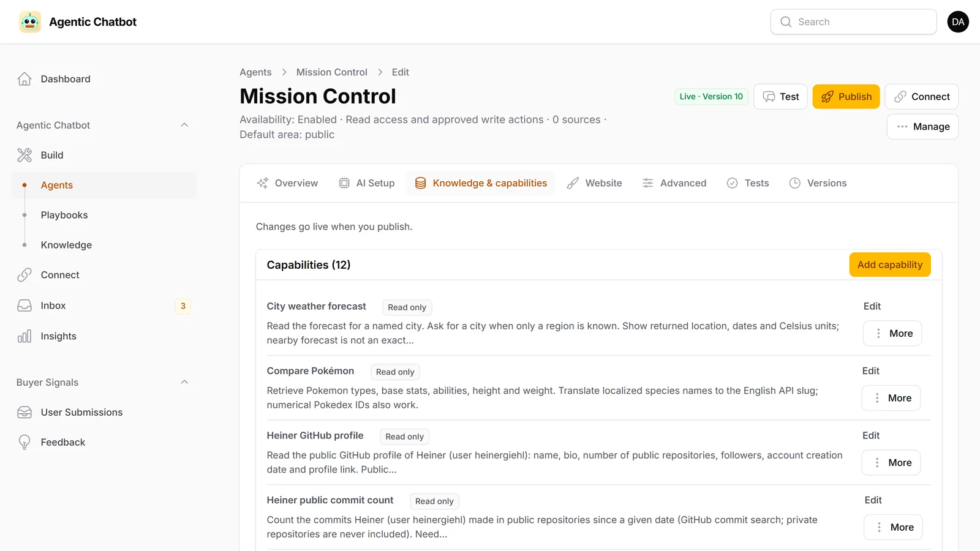Select the Knowledge & capabilities tab
This screenshot has height=551, width=980.
click(481, 183)
